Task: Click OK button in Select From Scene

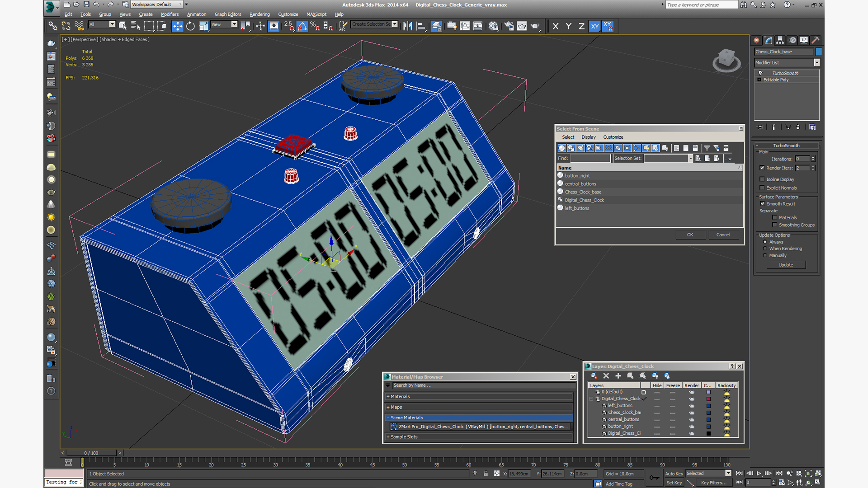Action: (x=689, y=234)
